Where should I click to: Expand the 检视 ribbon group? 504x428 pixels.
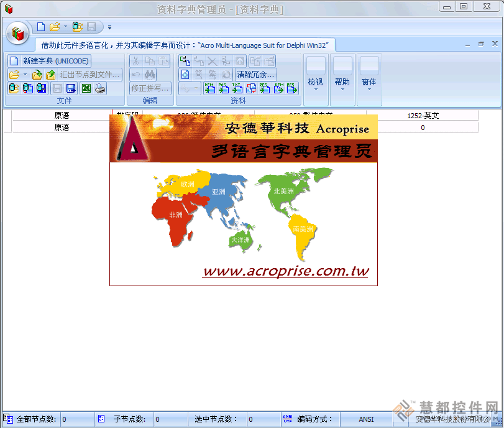point(316,80)
